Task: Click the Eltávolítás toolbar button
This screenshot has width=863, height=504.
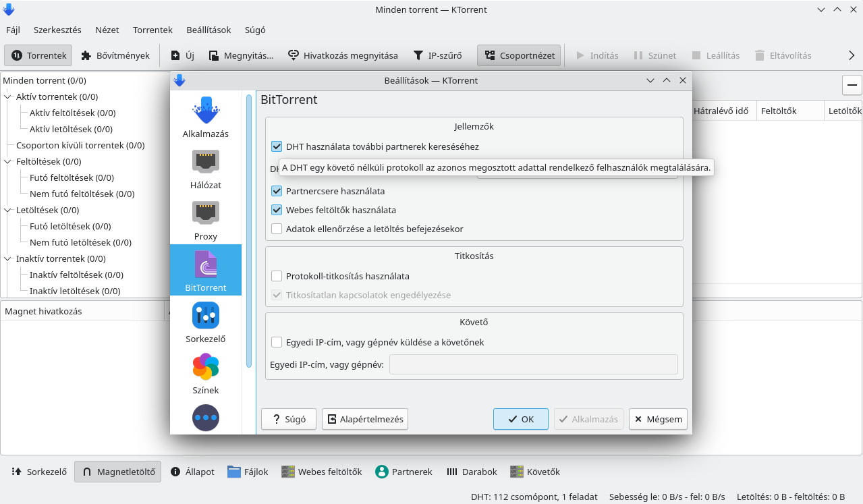Action: 783,55
